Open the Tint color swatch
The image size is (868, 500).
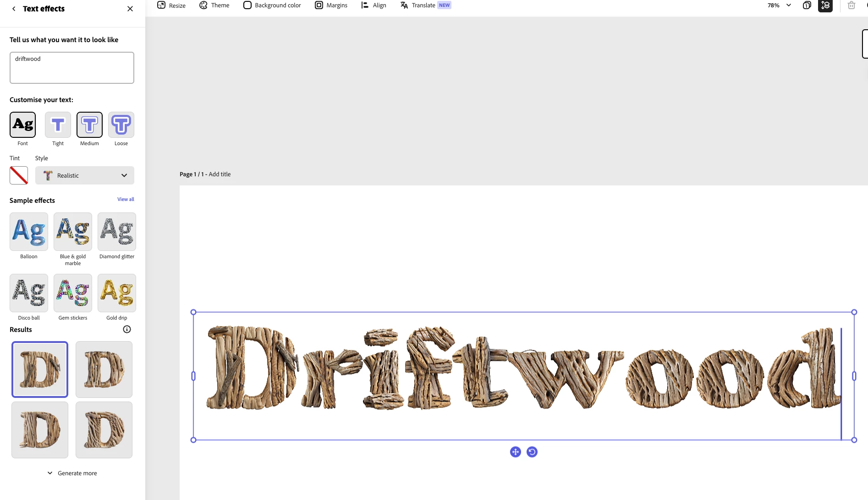pyautogui.click(x=19, y=175)
